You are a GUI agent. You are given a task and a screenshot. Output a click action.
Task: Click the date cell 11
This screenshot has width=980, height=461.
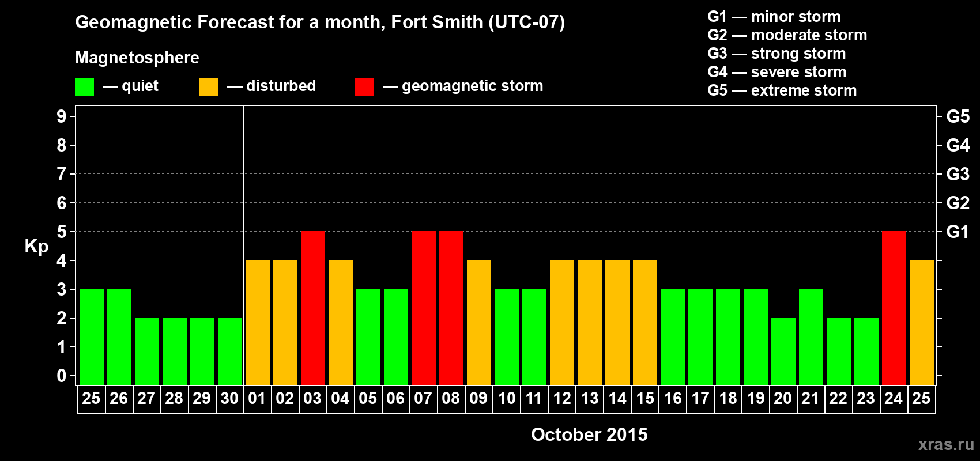point(534,399)
